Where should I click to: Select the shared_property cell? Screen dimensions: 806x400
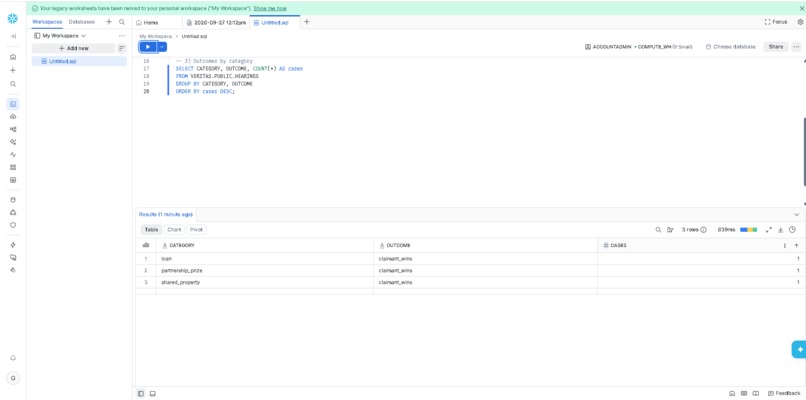point(265,282)
